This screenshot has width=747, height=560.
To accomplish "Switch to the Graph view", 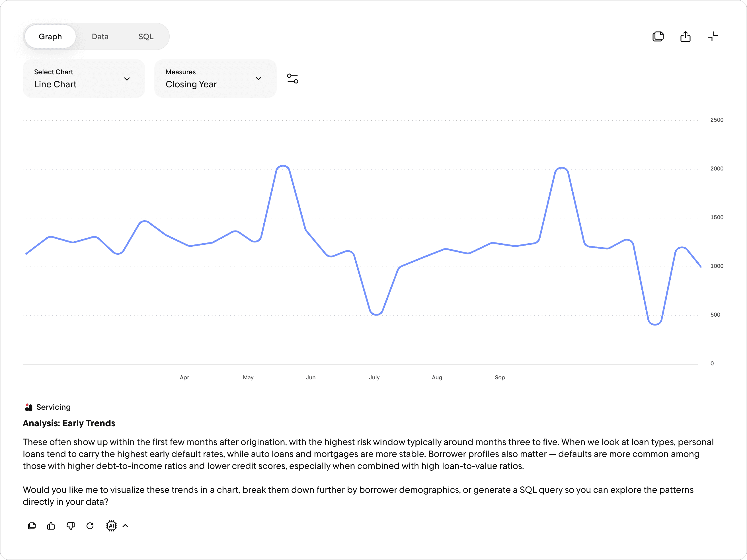I will pos(50,36).
